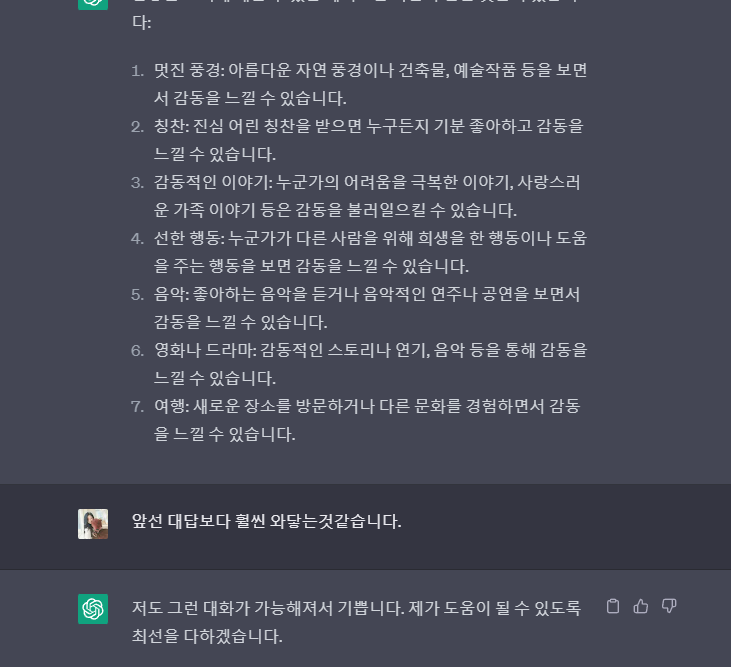This screenshot has height=667, width=731.
Task: Select the '칭찬' list item heading
Action: (x=170, y=126)
